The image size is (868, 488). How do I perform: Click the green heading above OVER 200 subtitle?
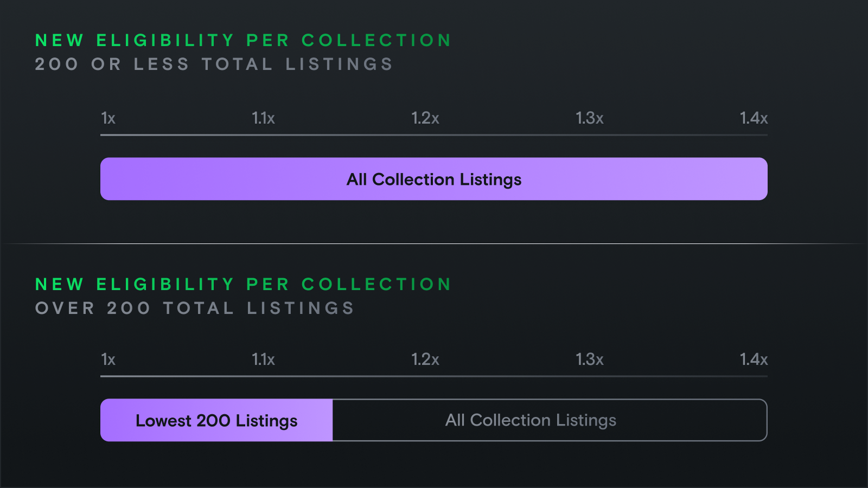tap(243, 285)
